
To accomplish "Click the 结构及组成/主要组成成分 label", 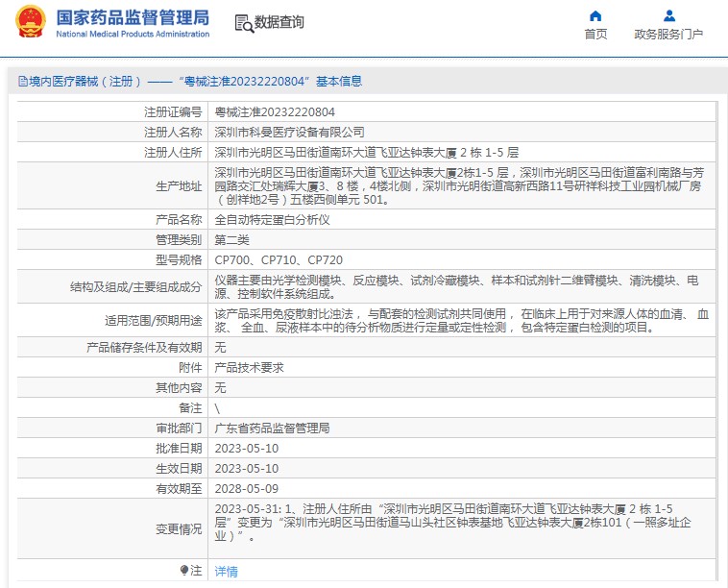I will point(136,287).
